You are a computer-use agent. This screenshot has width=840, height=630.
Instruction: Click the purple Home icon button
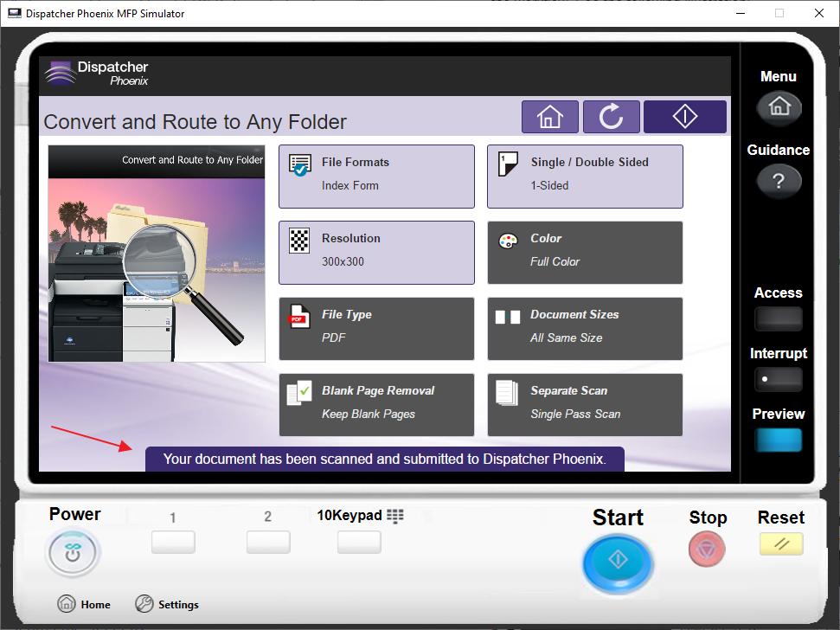tap(550, 117)
